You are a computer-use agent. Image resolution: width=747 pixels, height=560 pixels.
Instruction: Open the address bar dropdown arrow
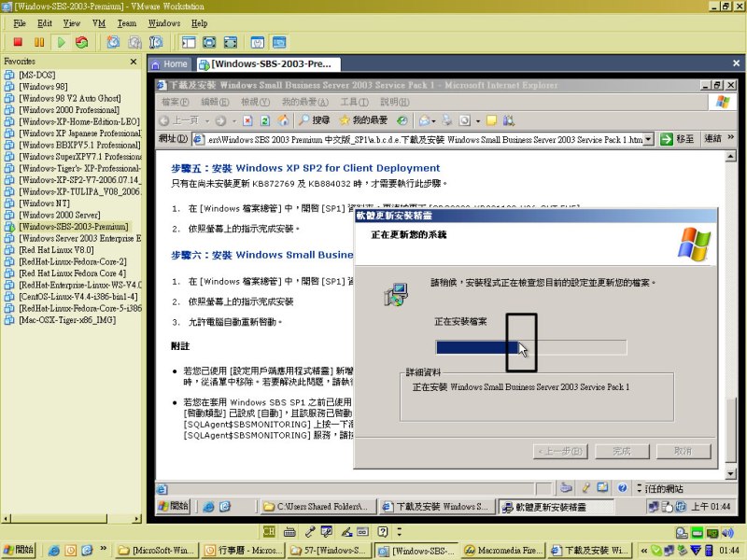click(648, 139)
